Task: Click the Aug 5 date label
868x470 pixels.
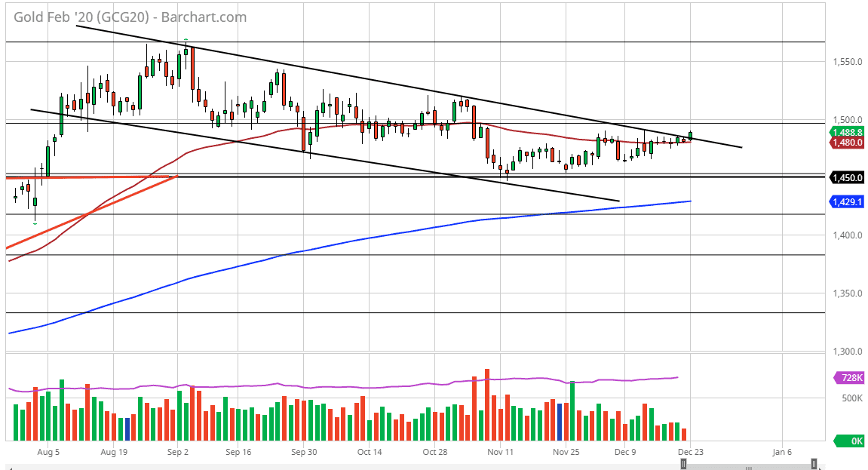Action: tap(47, 452)
